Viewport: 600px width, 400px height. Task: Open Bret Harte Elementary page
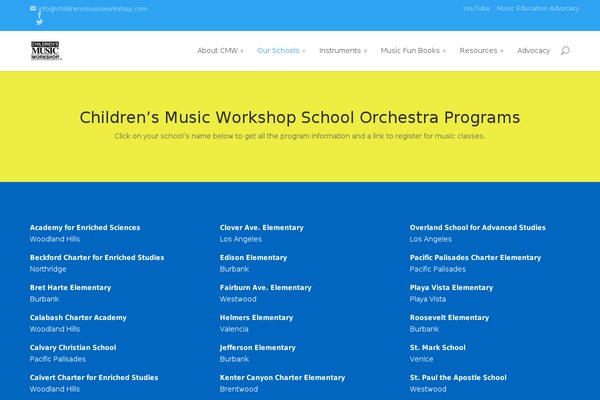point(70,287)
